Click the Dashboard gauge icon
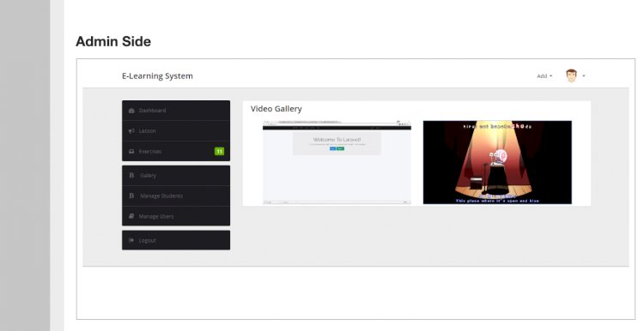The width and height of the screenshot is (644, 331). pyautogui.click(x=131, y=111)
